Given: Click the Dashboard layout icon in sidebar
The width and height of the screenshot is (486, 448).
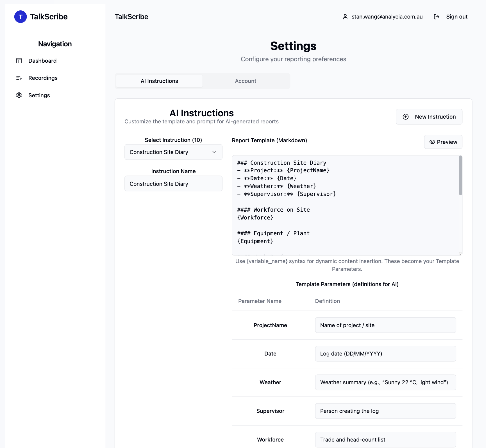Looking at the screenshot, I should pyautogui.click(x=19, y=61).
